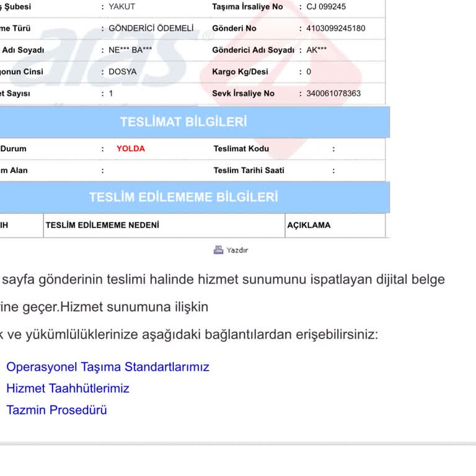Click the Taşıma İrsaliye No label
This screenshot has height=476, width=476.
[x=247, y=6]
